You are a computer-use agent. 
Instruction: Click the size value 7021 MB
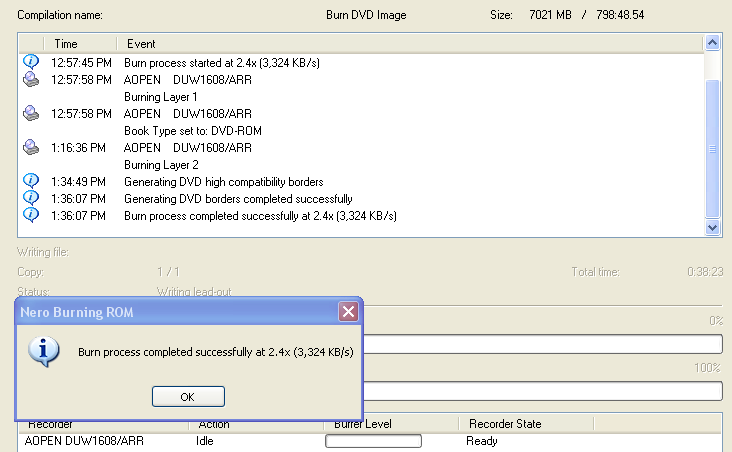(550, 15)
